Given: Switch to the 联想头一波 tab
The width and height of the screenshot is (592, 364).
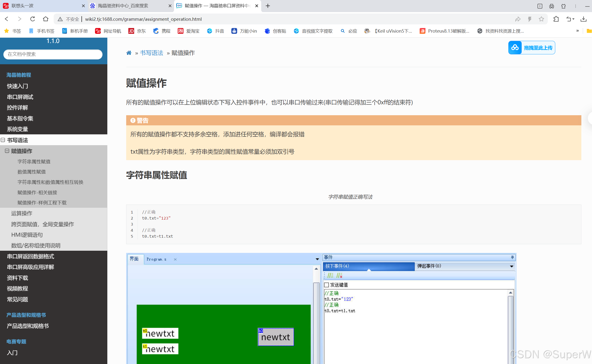Looking at the screenshot, I should 22,6.
